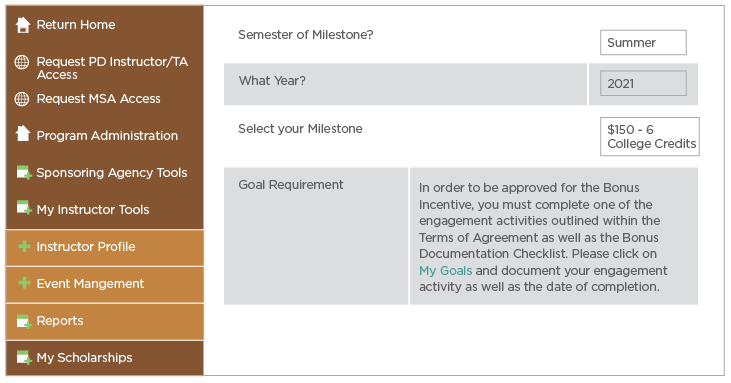Expand Event Mangement with its plus icon

pyautogui.click(x=24, y=283)
